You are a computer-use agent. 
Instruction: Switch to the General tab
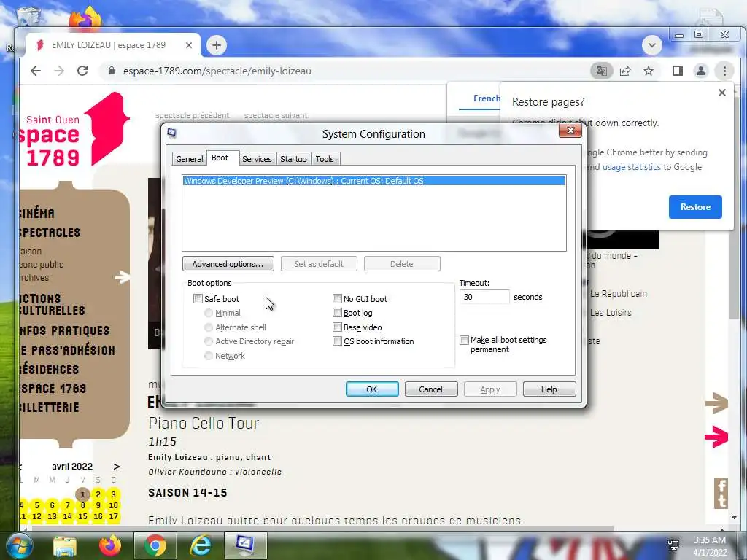point(189,159)
